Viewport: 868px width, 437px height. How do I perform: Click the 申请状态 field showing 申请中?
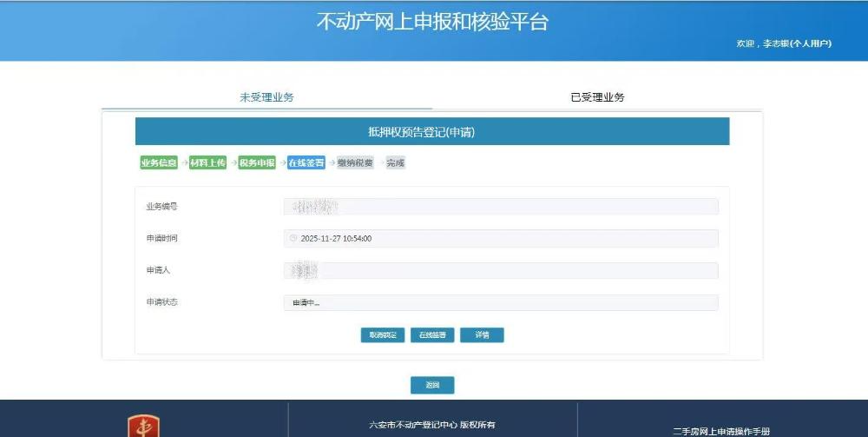pyautogui.click(x=501, y=302)
